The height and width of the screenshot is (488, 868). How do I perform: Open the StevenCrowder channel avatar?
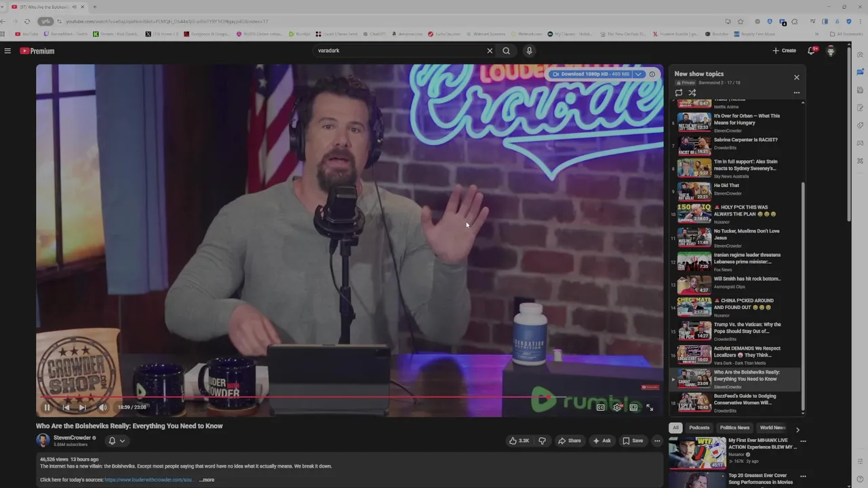click(x=43, y=441)
